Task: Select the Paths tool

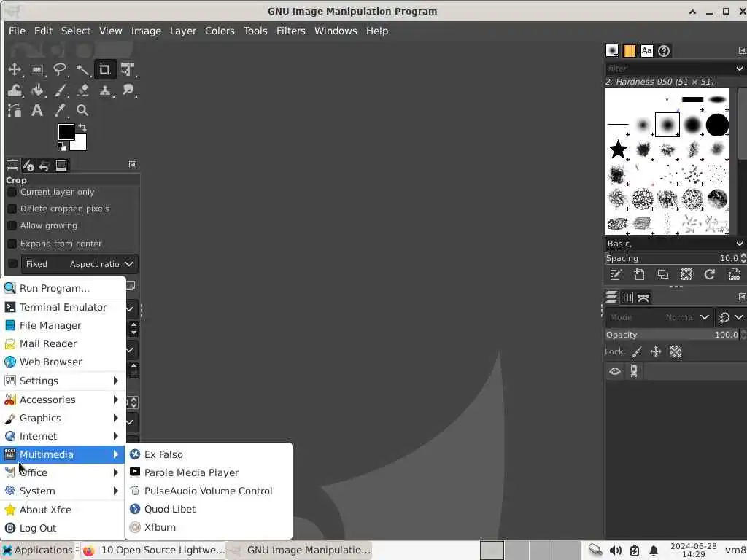Action: pos(15,111)
